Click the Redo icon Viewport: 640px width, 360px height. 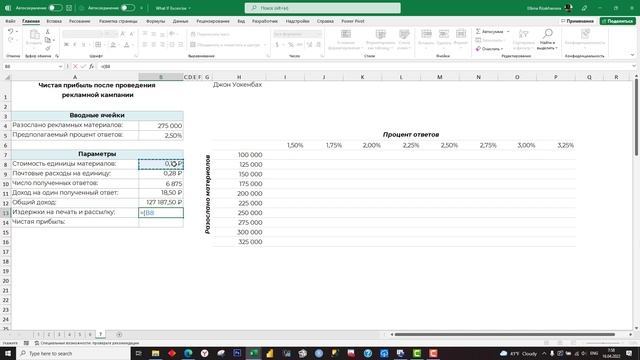(11, 40)
